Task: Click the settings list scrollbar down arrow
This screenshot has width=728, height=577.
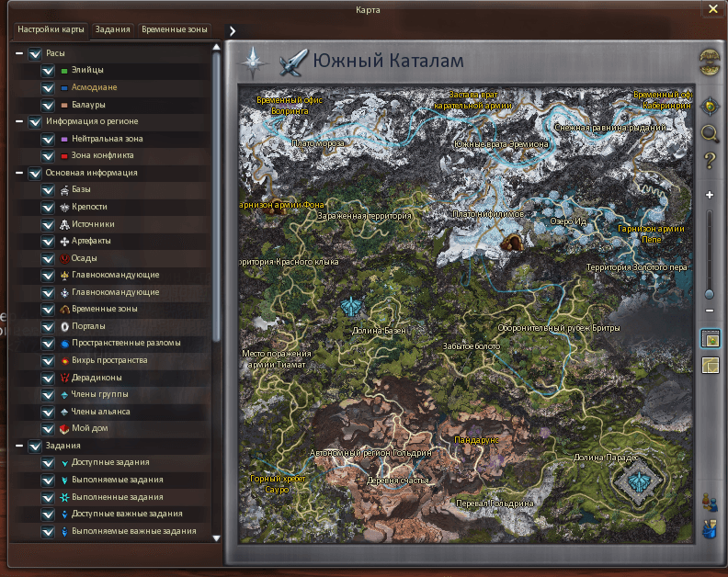Action: (217, 537)
